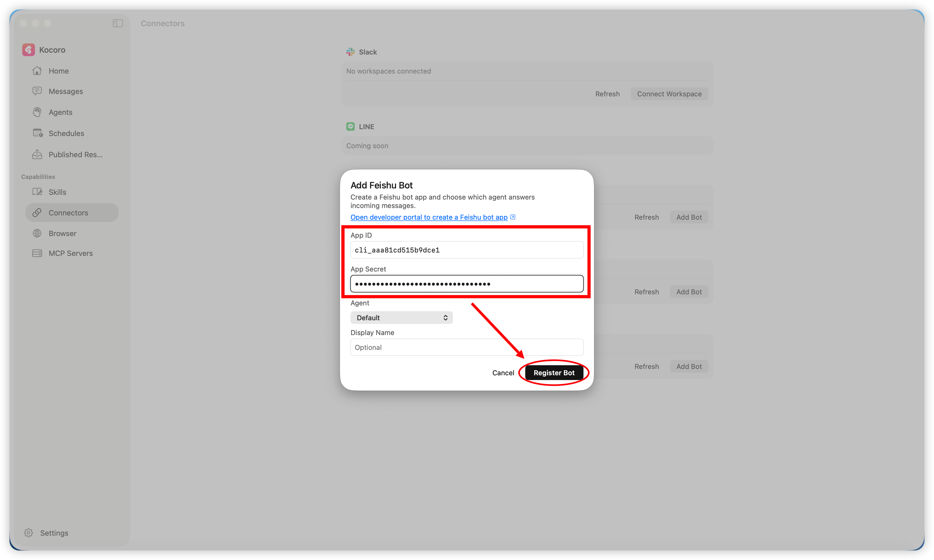Image resolution: width=934 pixels, height=560 pixels.
Task: Click the Connect Workspace button
Action: 669,94
